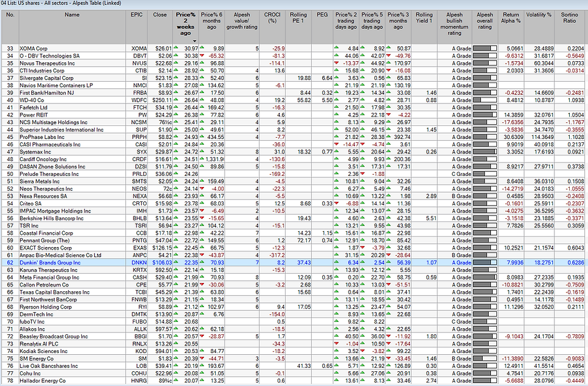The image size is (588, 386).
Task: Click the $126.15 close price cell
Action: [160, 248]
